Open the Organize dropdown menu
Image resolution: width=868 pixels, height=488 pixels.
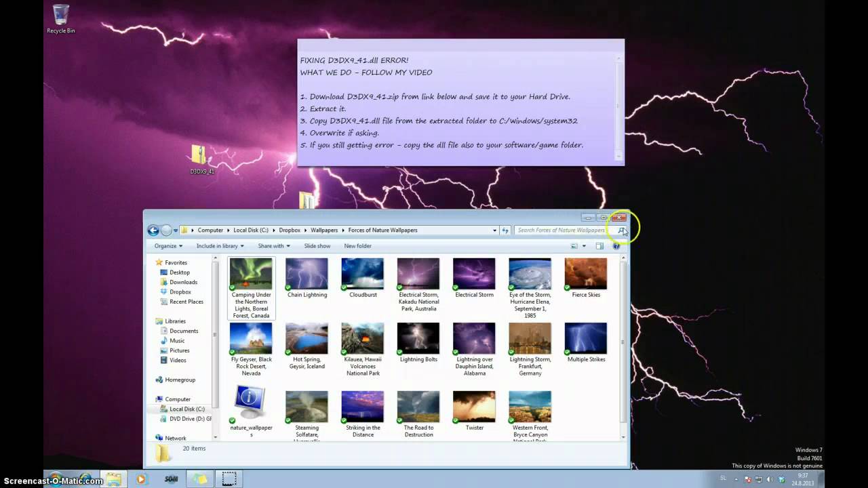click(x=168, y=246)
